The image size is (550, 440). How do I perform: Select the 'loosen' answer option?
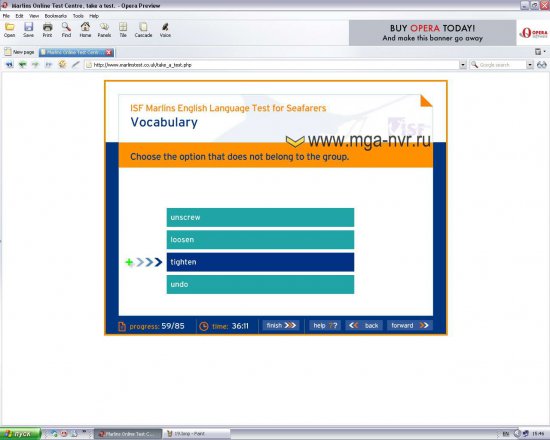pos(260,240)
